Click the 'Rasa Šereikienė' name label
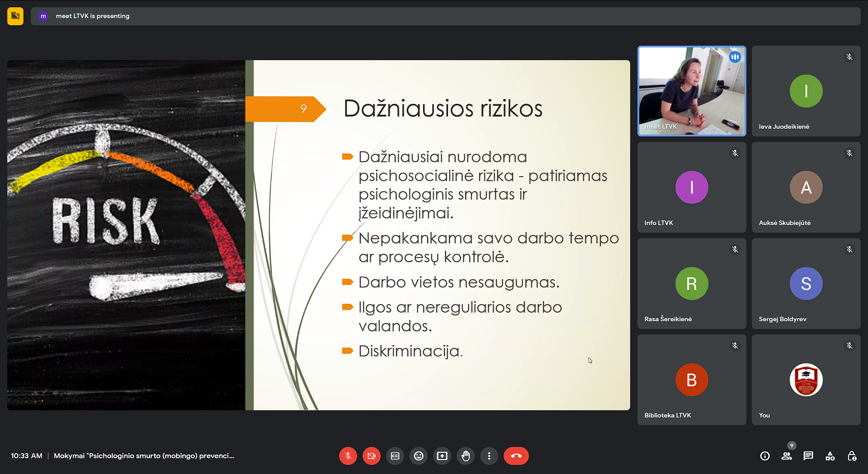 tap(668, 319)
